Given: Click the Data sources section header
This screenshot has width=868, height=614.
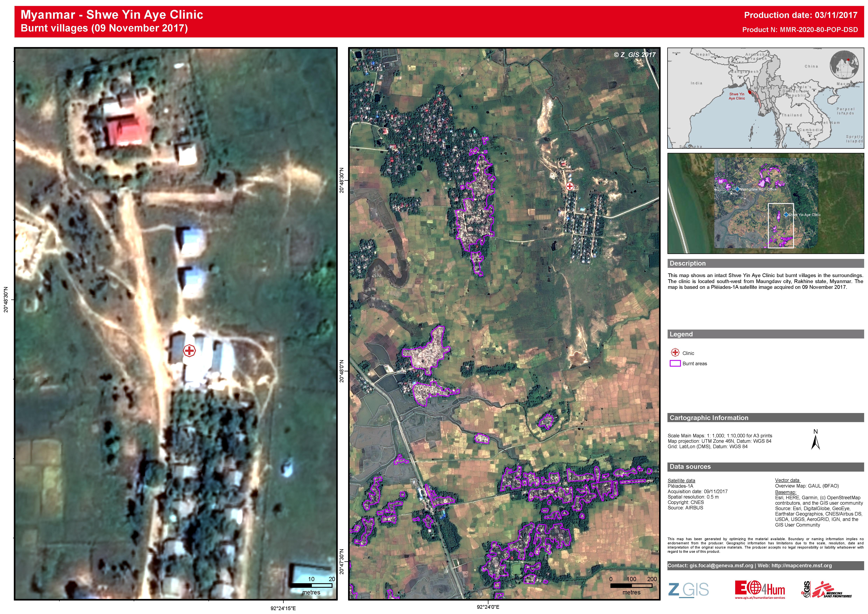Looking at the screenshot, I should 690,467.
